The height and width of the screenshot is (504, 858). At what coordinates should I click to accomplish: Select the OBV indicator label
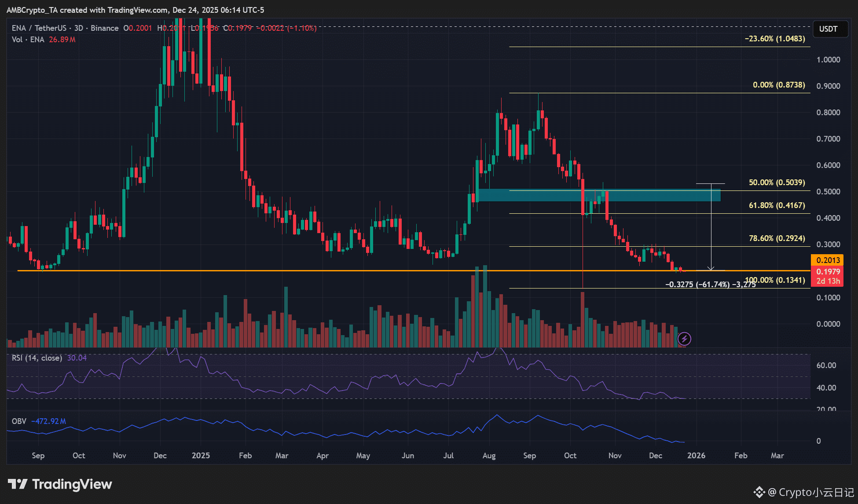click(19, 421)
